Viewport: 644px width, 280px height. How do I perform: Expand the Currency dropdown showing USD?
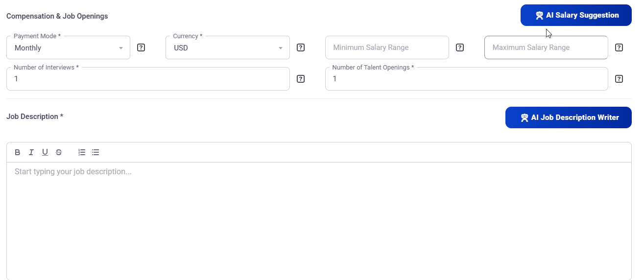(227, 48)
